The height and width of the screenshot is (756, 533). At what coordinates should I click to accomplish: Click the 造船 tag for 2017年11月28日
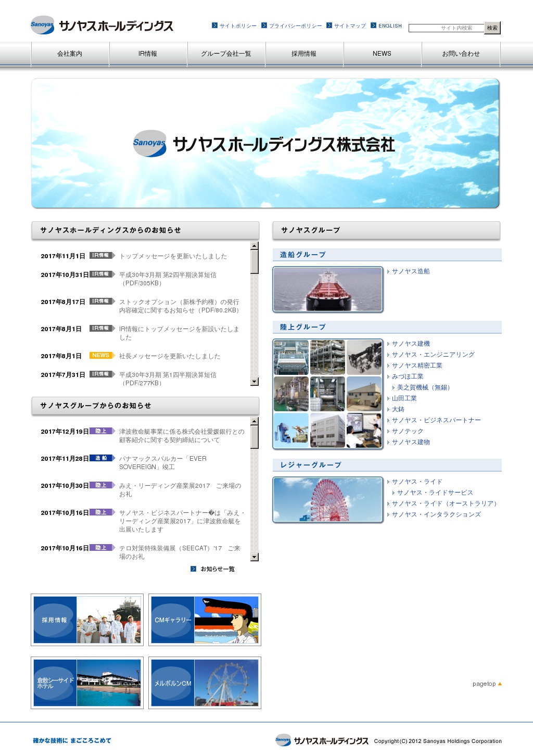pos(102,458)
